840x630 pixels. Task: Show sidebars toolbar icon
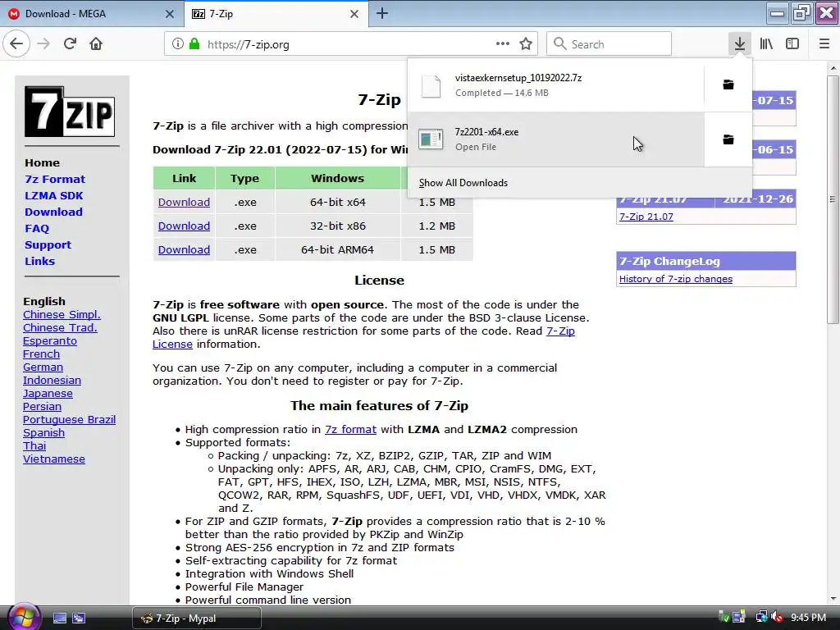[792, 44]
